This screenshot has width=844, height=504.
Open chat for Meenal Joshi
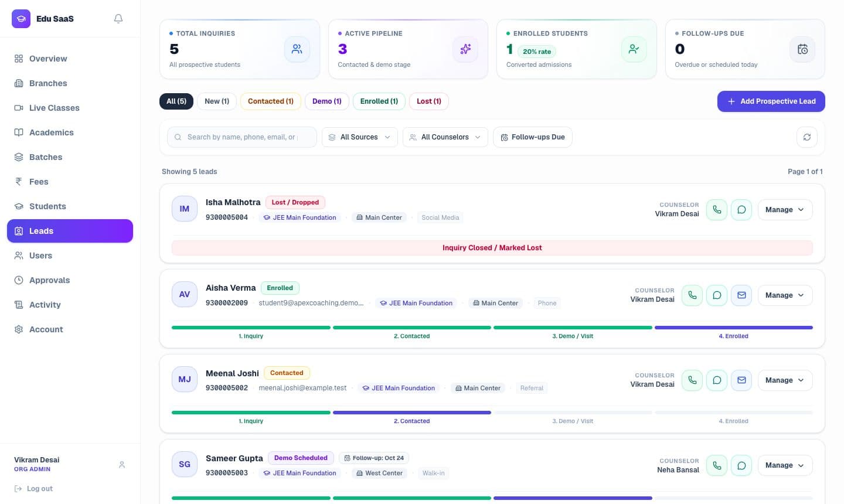(x=717, y=380)
